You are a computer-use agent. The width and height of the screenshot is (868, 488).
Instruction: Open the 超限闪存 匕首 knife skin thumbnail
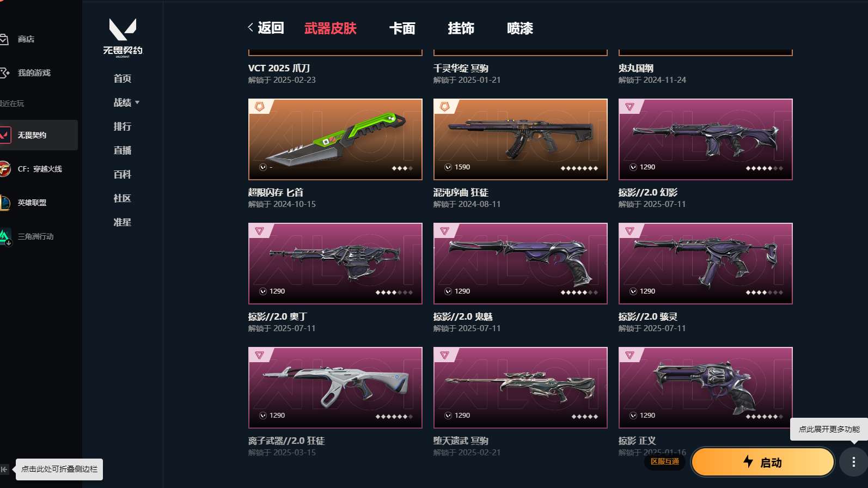click(x=335, y=139)
